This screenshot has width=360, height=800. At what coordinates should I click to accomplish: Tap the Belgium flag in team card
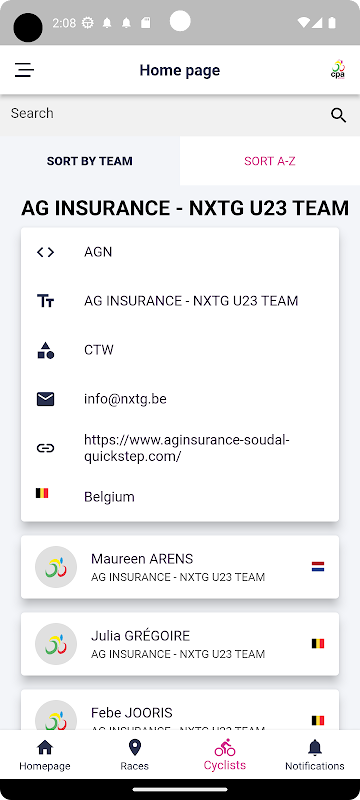42,493
